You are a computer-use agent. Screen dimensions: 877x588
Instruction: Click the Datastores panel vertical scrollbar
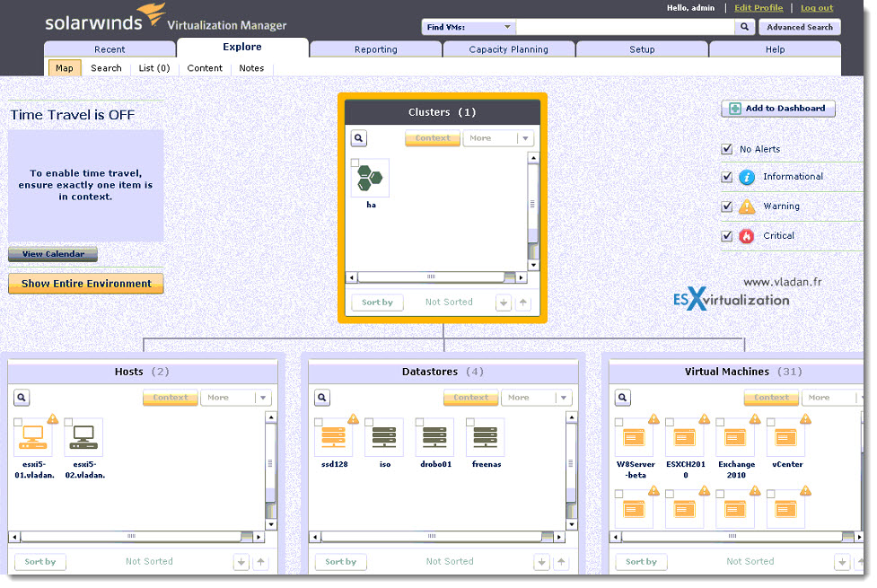(x=571, y=471)
